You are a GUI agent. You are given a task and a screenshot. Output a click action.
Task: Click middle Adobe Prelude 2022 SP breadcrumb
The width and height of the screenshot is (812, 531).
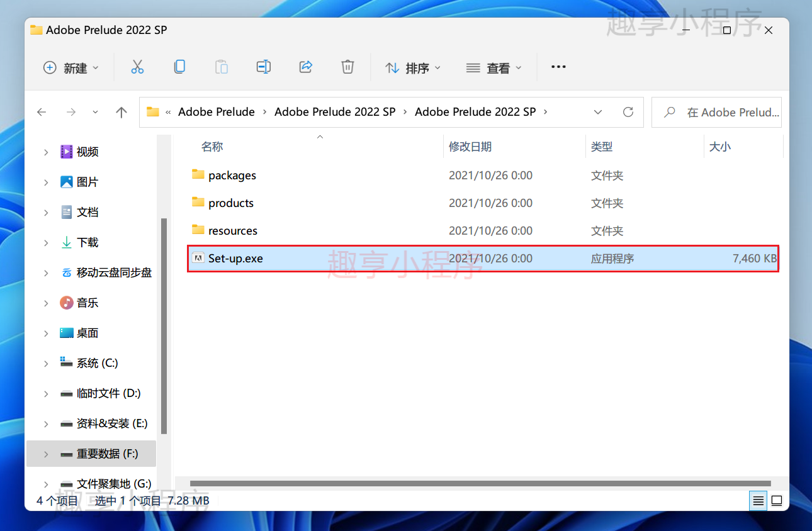[335, 112]
